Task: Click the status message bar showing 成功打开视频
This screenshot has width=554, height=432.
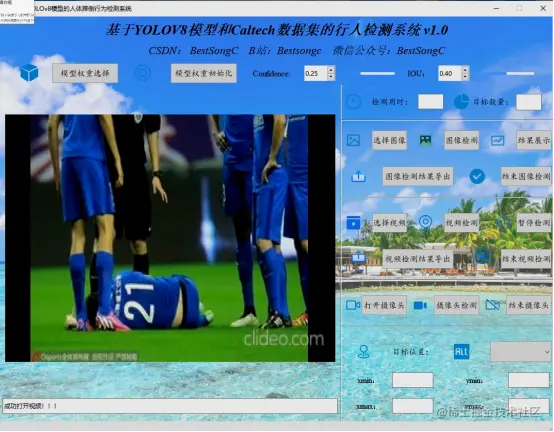Action: coord(170,406)
